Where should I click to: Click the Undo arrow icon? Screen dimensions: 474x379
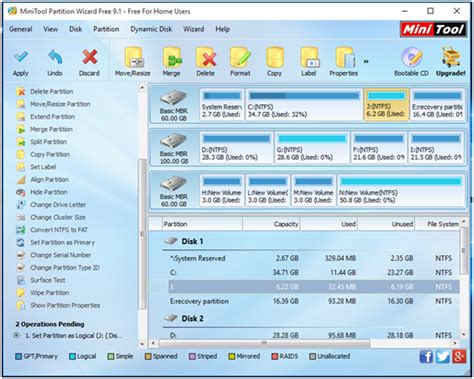[55, 57]
